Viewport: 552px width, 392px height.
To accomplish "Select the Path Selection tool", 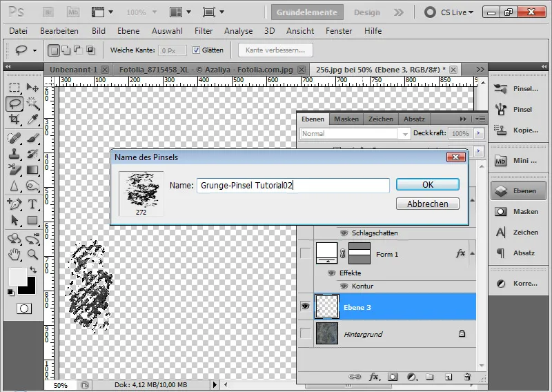I will tap(14, 220).
